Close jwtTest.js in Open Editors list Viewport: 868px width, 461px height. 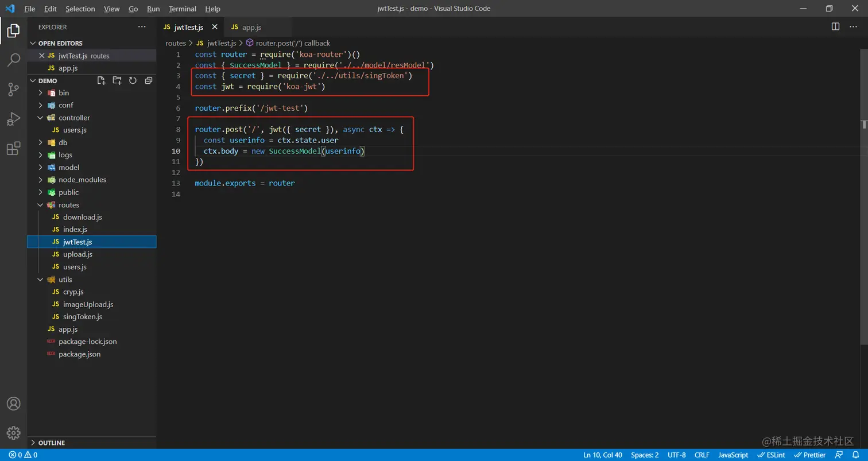point(41,56)
